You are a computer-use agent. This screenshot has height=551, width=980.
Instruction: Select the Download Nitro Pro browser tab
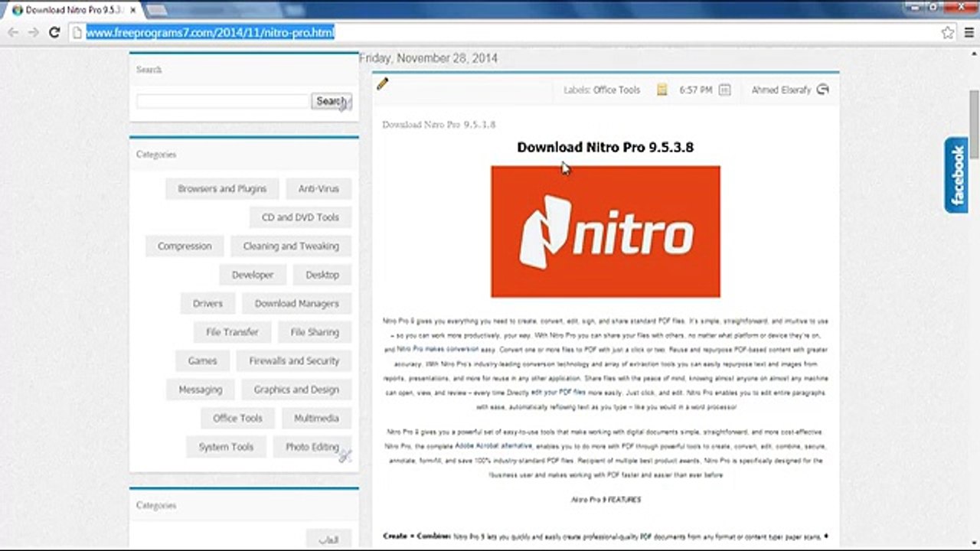[x=75, y=10]
